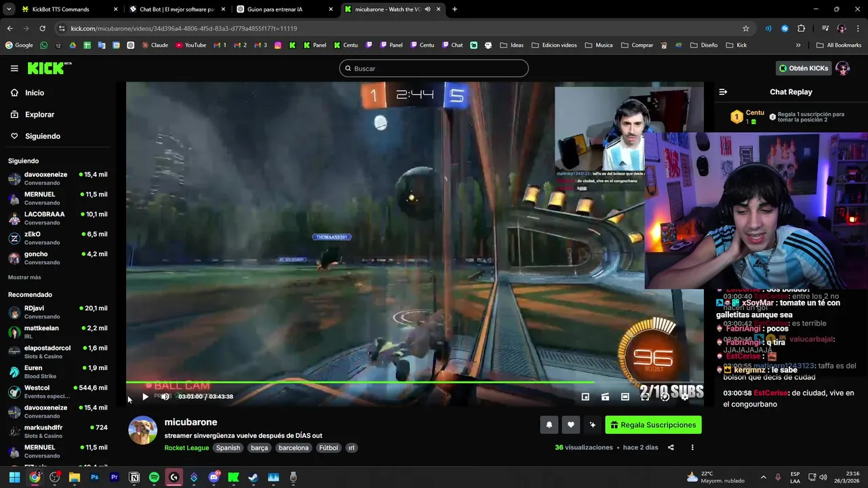Viewport: 868px width, 488px height.
Task: Open markushdlfr recommended channel
Action: [58, 432]
